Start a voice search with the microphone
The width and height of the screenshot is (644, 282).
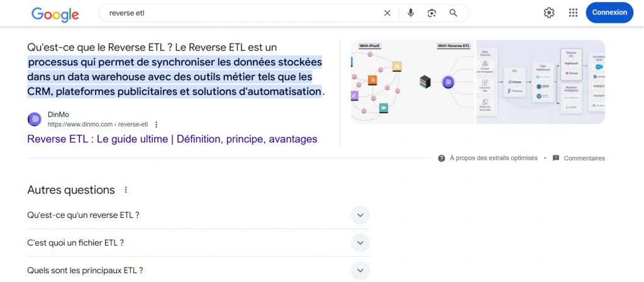pos(411,13)
